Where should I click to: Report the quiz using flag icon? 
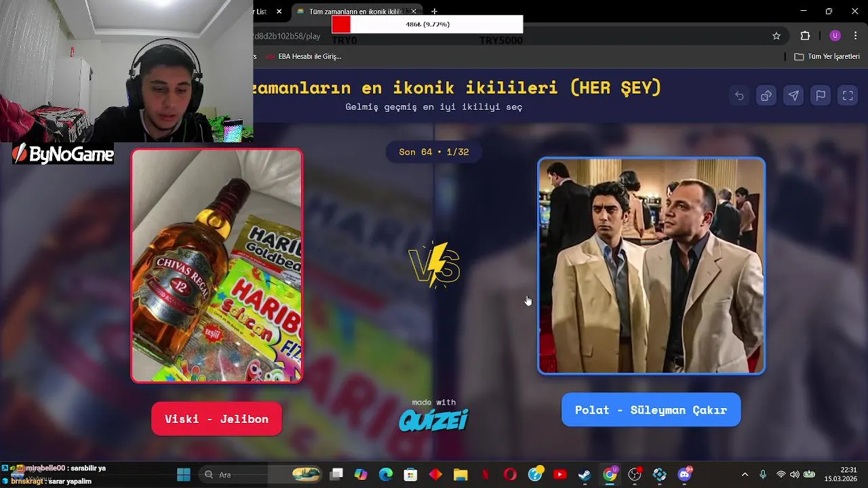point(821,96)
